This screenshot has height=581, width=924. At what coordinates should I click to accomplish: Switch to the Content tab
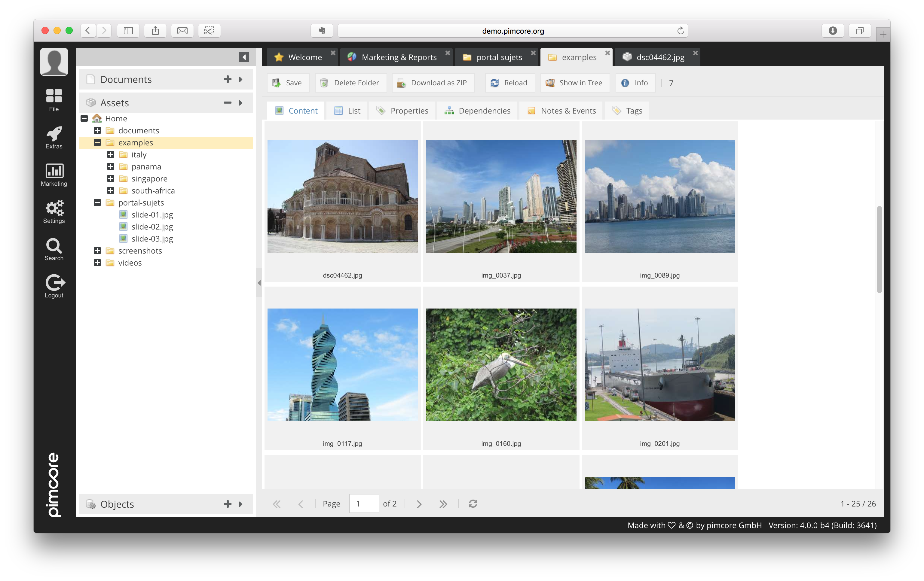(x=296, y=111)
